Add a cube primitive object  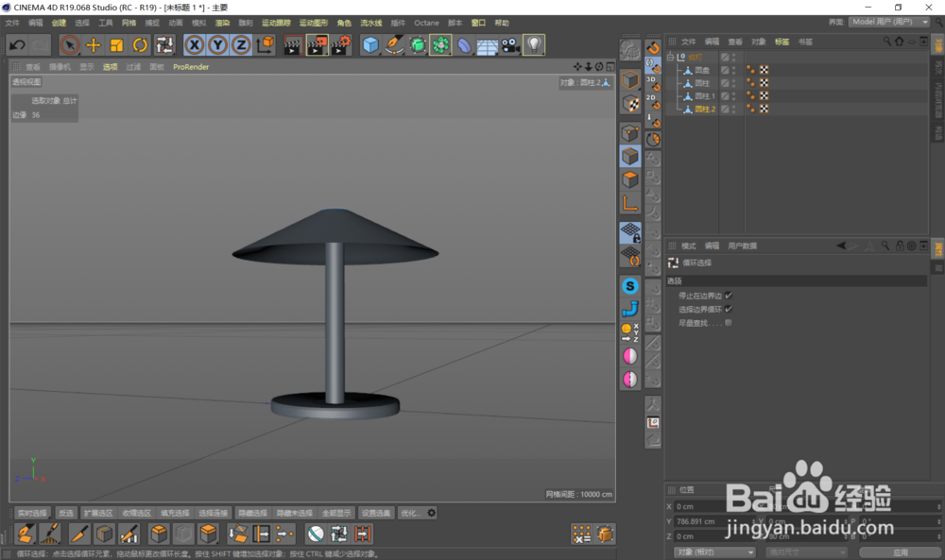click(370, 45)
